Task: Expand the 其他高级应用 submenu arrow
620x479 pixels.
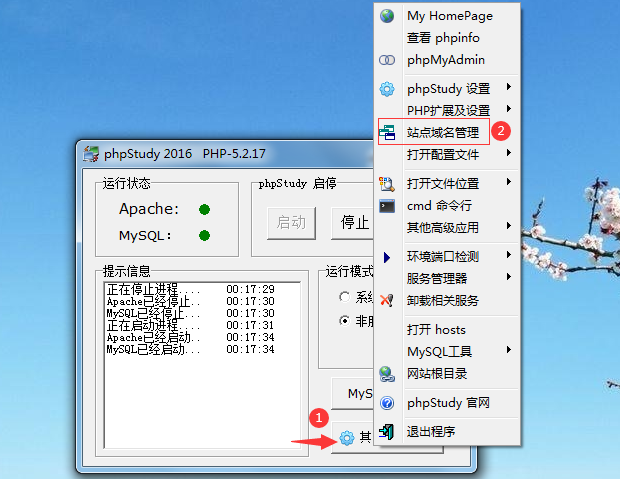Action: [509, 225]
